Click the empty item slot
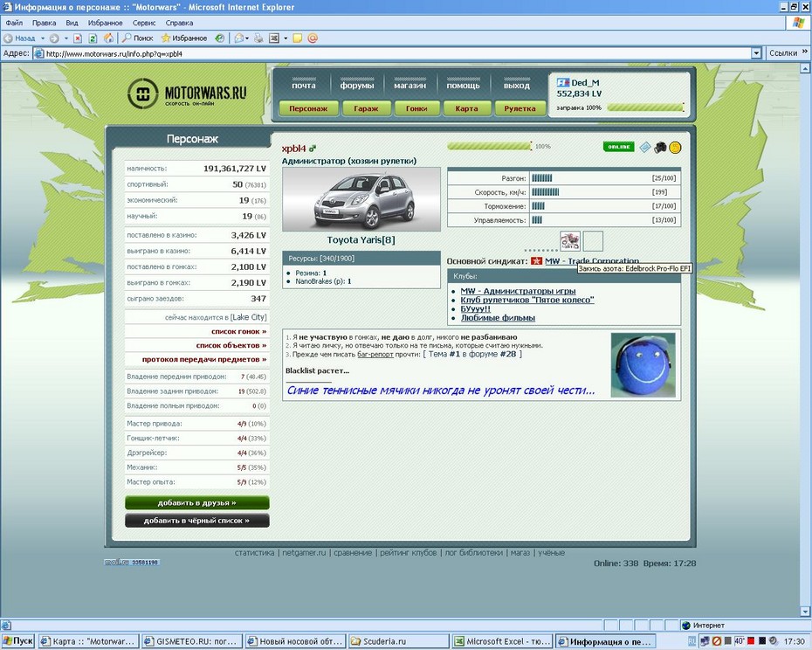 click(x=593, y=241)
